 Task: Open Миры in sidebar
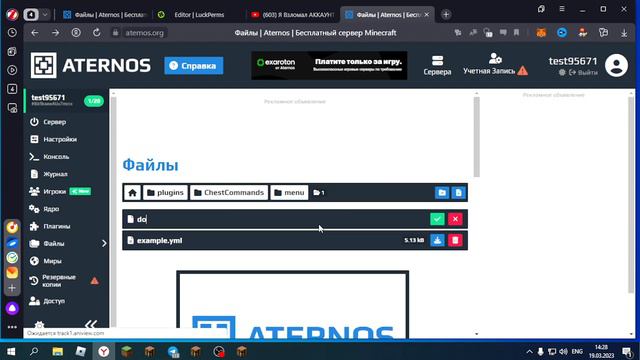tap(52, 261)
